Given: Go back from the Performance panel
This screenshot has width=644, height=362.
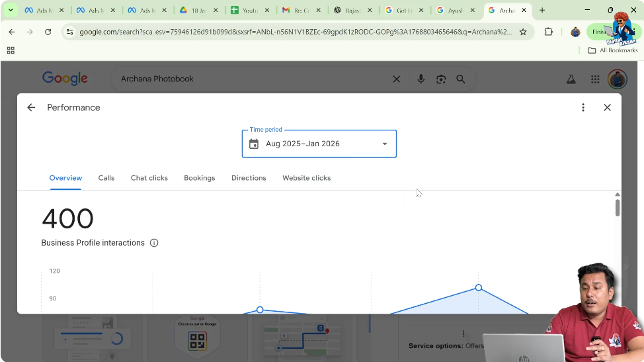Looking at the screenshot, I should (31, 108).
